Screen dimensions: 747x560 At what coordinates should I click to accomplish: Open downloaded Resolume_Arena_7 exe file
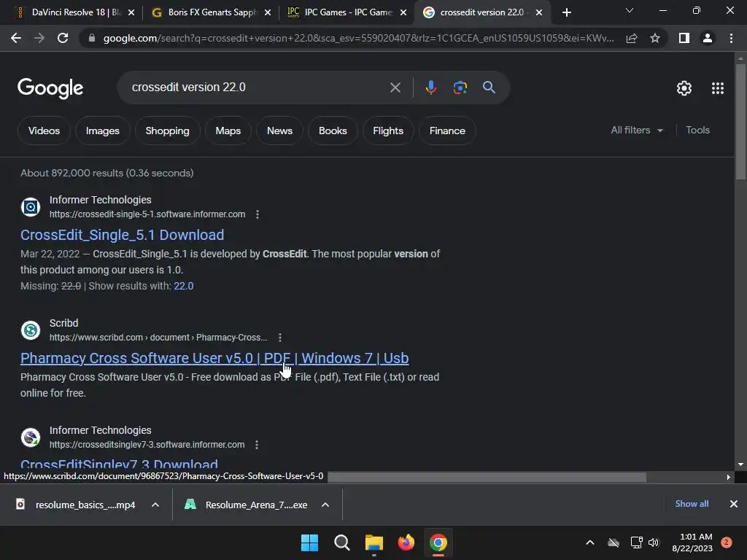[247, 505]
